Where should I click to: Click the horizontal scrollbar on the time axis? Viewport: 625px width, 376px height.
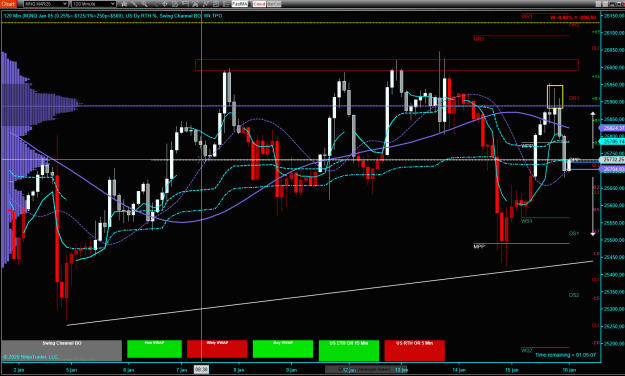click(x=366, y=369)
